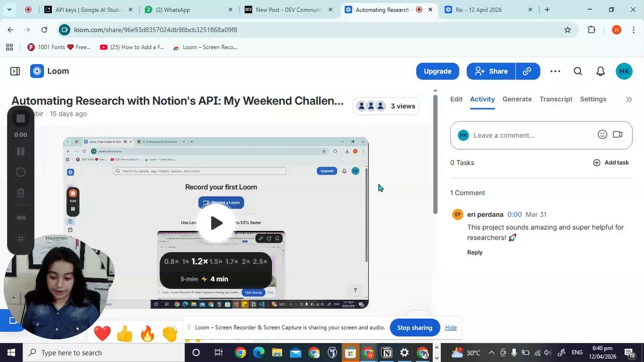The image size is (644, 362).
Task: Bookmark this page with star icon
Action: point(568,30)
